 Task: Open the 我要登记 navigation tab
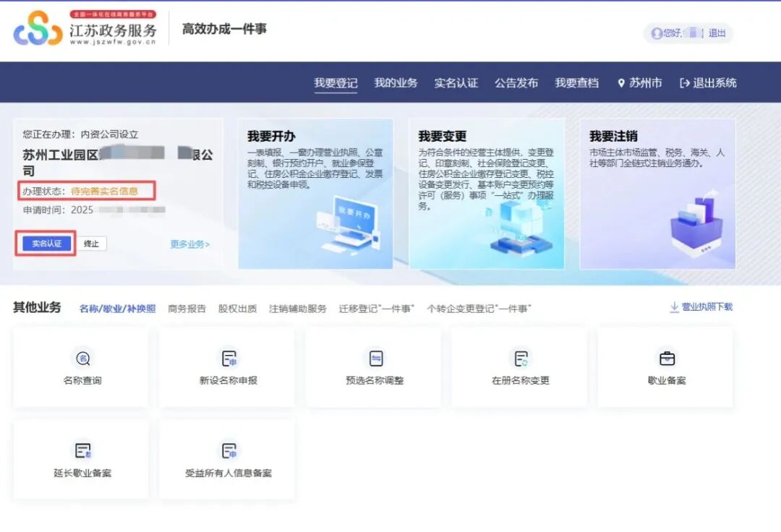336,83
